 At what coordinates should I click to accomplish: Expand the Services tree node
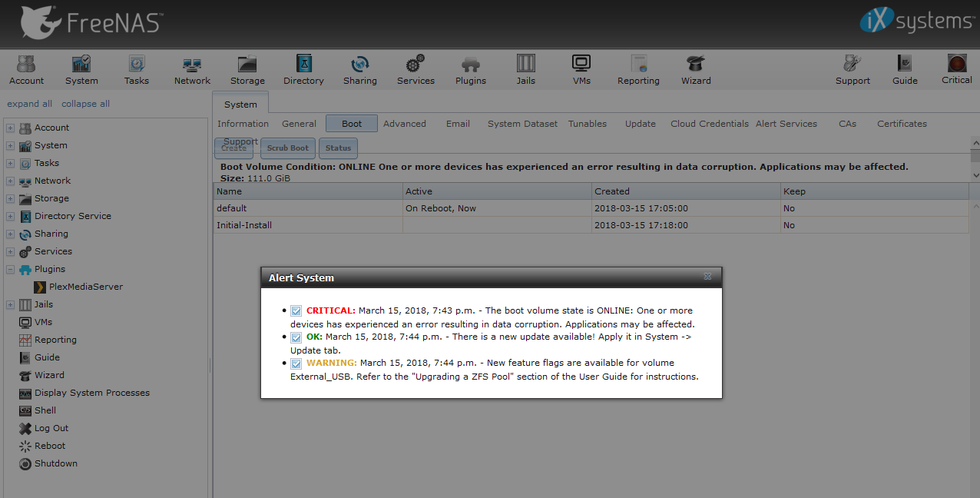(10, 252)
